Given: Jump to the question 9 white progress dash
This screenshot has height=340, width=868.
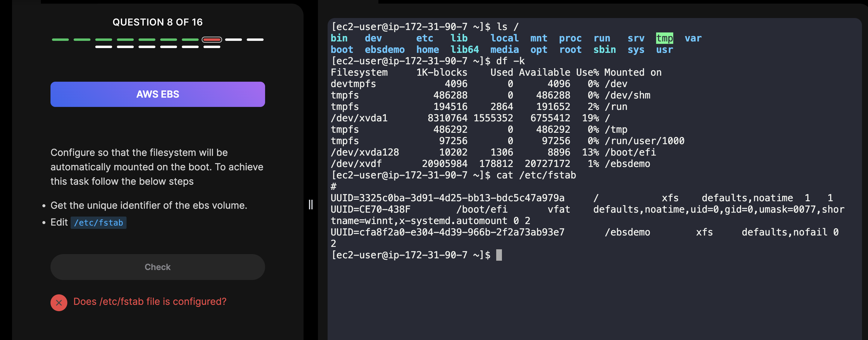Looking at the screenshot, I should tap(233, 40).
